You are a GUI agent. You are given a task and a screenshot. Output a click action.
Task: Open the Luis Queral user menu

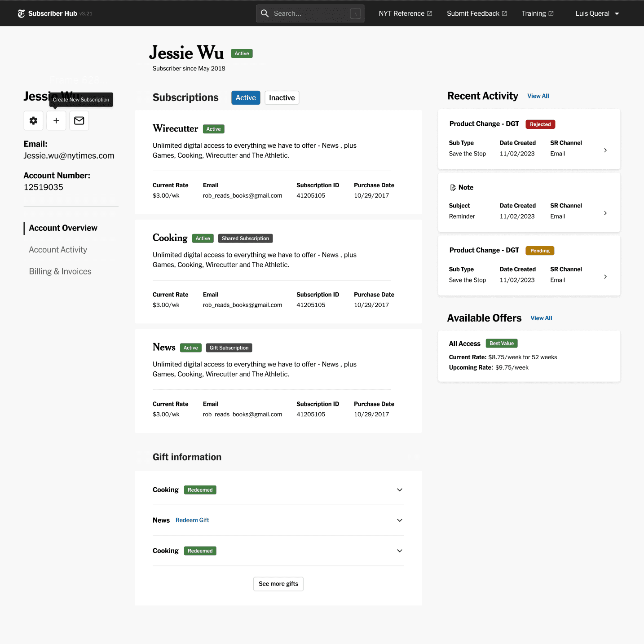(597, 13)
